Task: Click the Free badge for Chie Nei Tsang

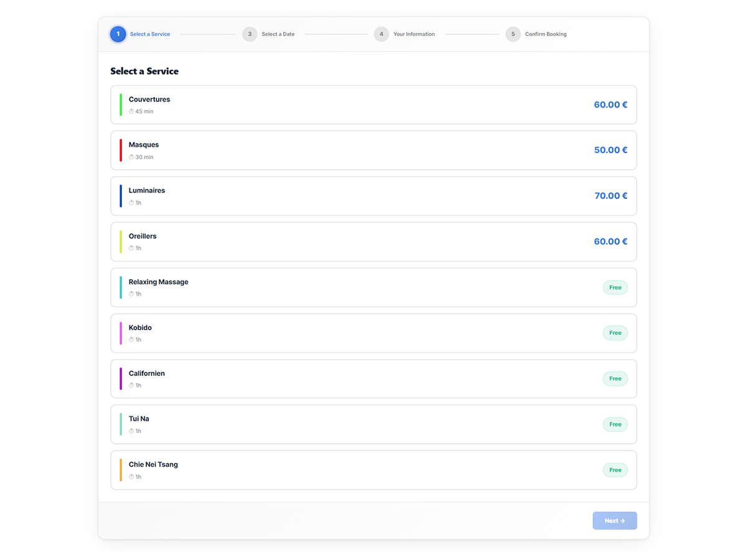Action: tap(615, 470)
